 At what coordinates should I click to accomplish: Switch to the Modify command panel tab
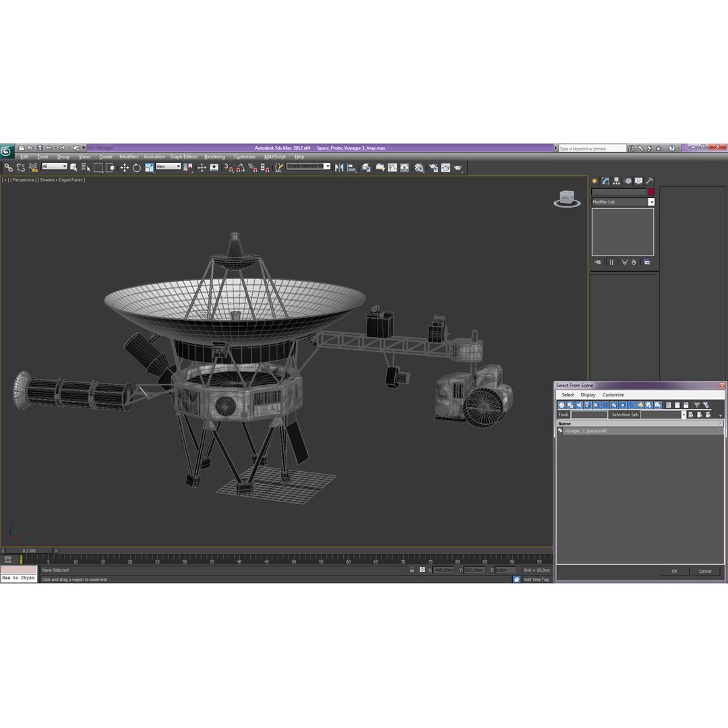pyautogui.click(x=605, y=181)
